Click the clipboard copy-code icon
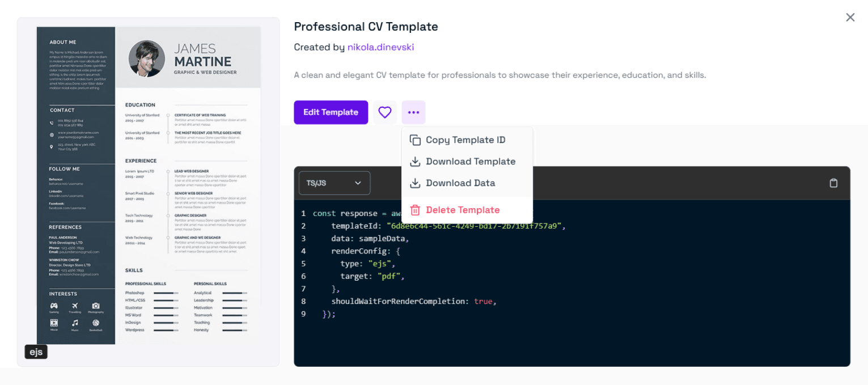Image resolution: width=868 pixels, height=385 pixels. 833,183
